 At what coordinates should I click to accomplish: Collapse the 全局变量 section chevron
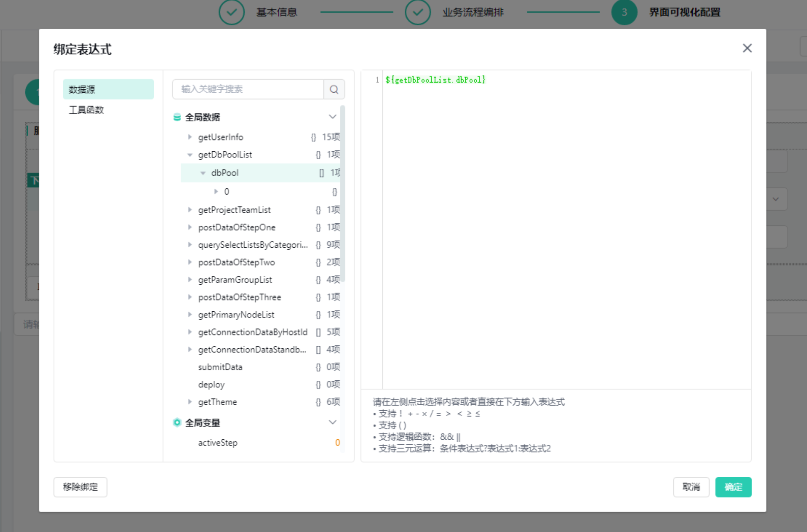coord(332,422)
